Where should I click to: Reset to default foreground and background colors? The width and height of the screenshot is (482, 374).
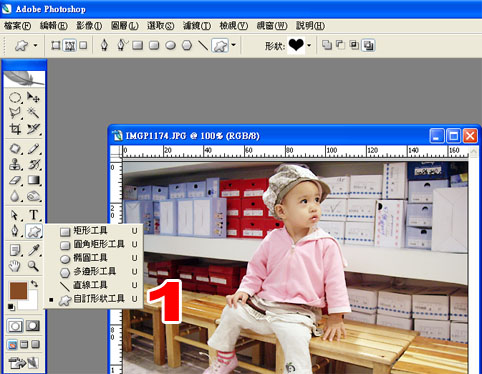coord(11,307)
